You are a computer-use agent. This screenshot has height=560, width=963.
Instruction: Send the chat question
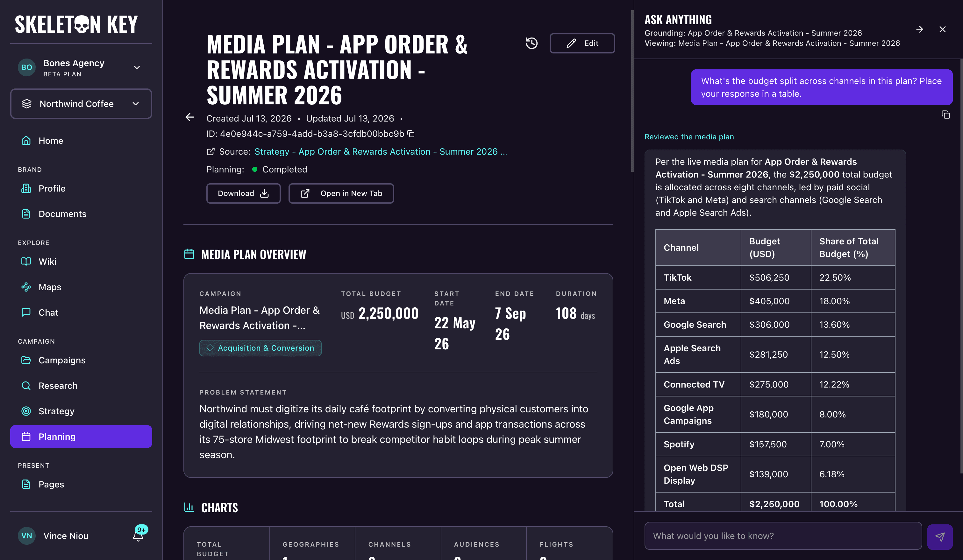tap(940, 536)
